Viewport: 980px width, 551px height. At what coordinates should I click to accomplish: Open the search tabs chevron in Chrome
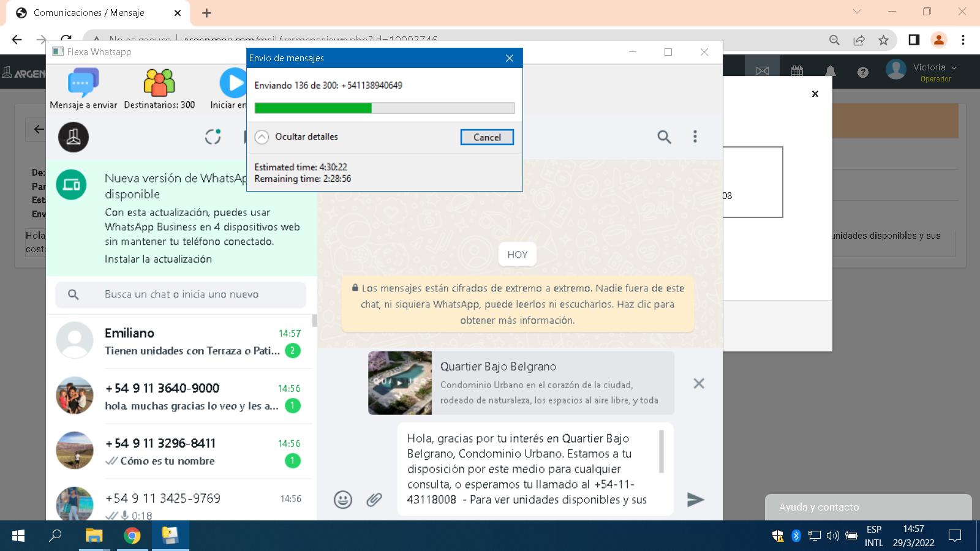(x=857, y=12)
